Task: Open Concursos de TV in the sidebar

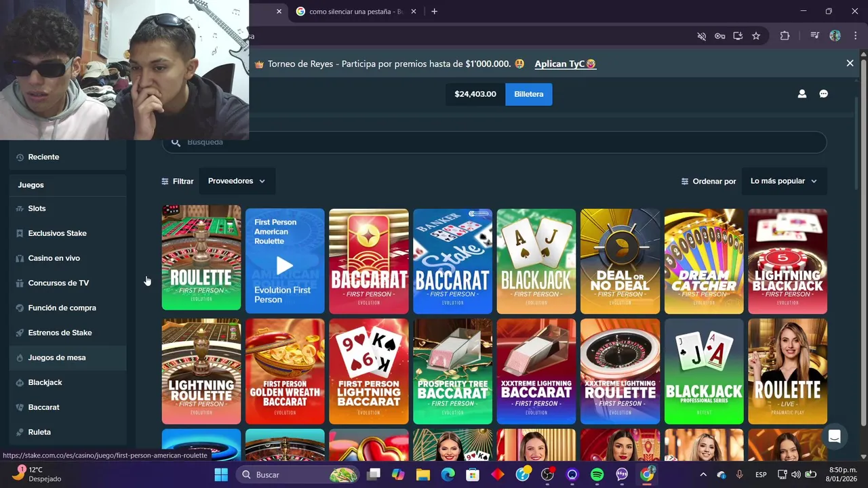Action: pos(68,283)
